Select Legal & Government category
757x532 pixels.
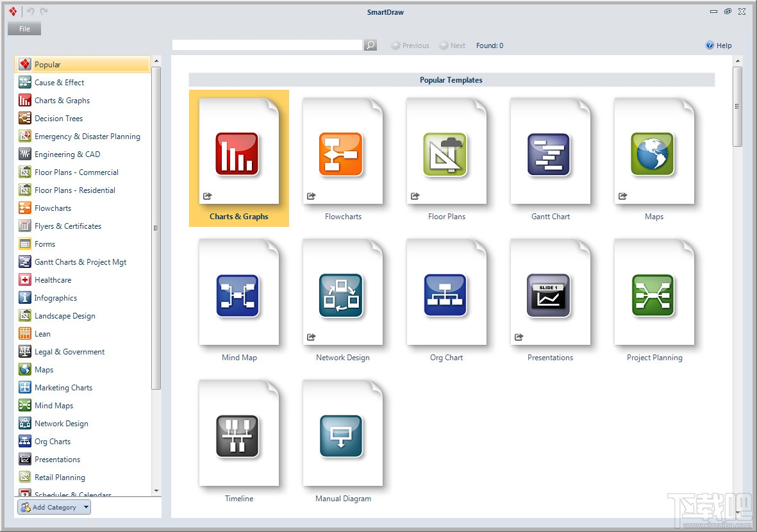83,351
